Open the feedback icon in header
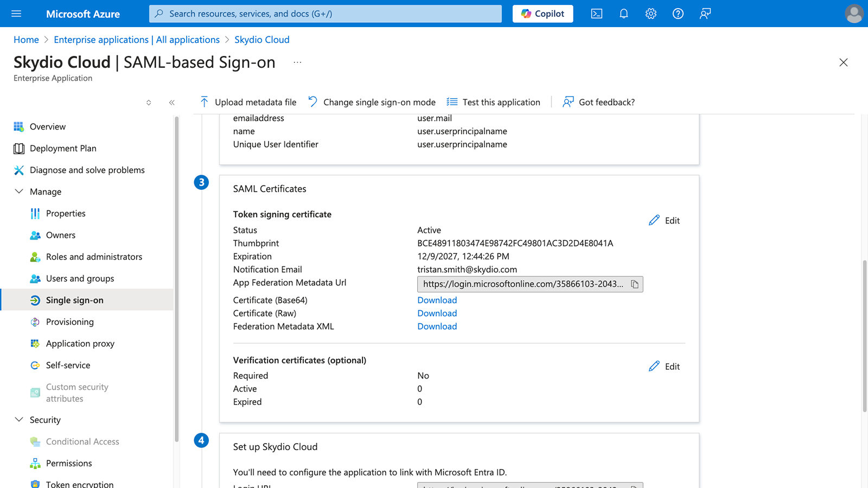Image resolution: width=868 pixels, height=488 pixels. [x=705, y=14]
